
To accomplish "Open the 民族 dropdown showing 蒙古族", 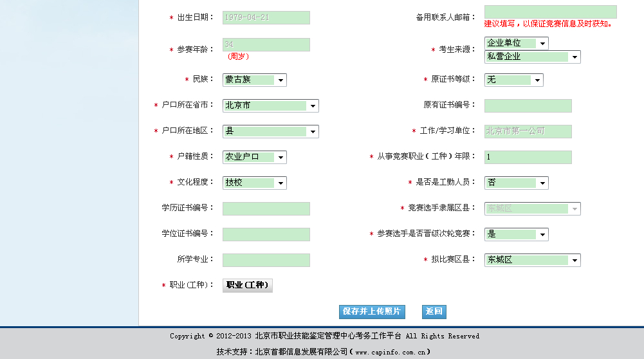I will 254,80.
